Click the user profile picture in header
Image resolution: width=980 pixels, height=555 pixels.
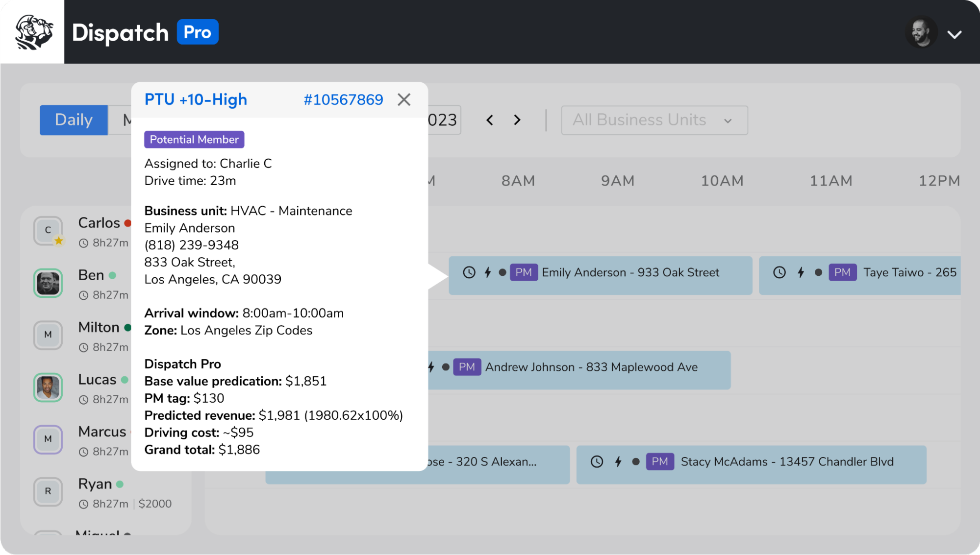[x=921, y=33]
